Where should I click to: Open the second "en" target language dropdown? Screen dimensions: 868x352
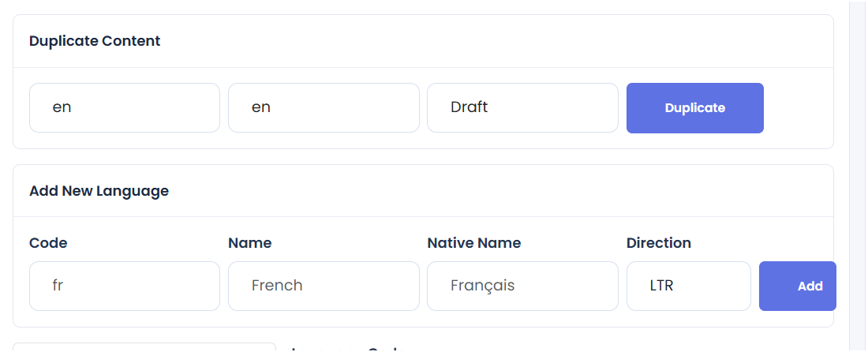coord(324,108)
